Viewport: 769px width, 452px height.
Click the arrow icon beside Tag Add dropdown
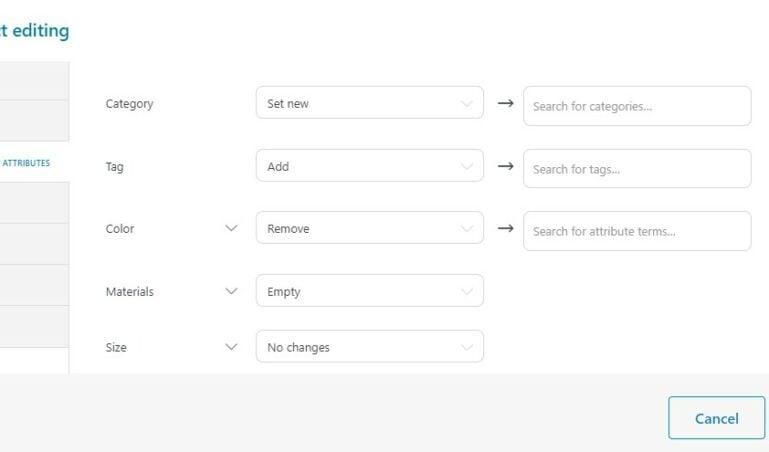tap(506, 166)
